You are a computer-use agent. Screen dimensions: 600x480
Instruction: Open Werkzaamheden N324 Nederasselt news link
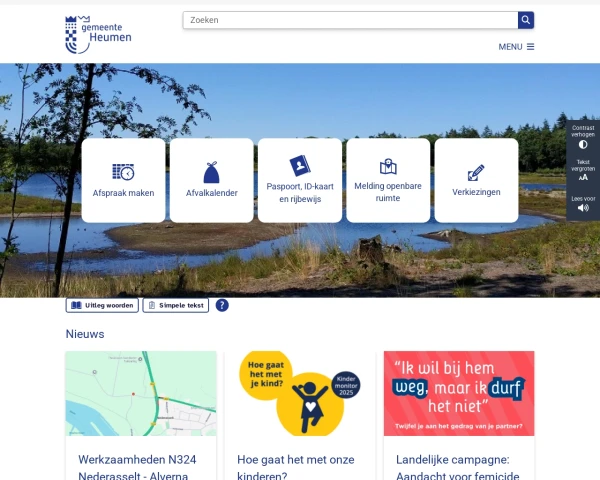click(137, 467)
